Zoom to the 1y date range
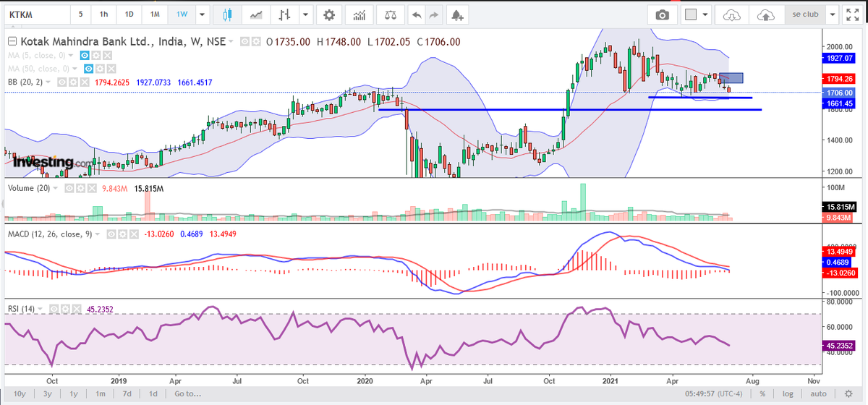This screenshot has width=868, height=405. 74,393
